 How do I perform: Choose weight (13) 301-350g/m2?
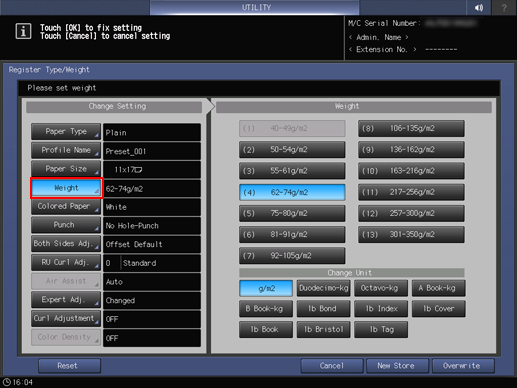tap(411, 235)
